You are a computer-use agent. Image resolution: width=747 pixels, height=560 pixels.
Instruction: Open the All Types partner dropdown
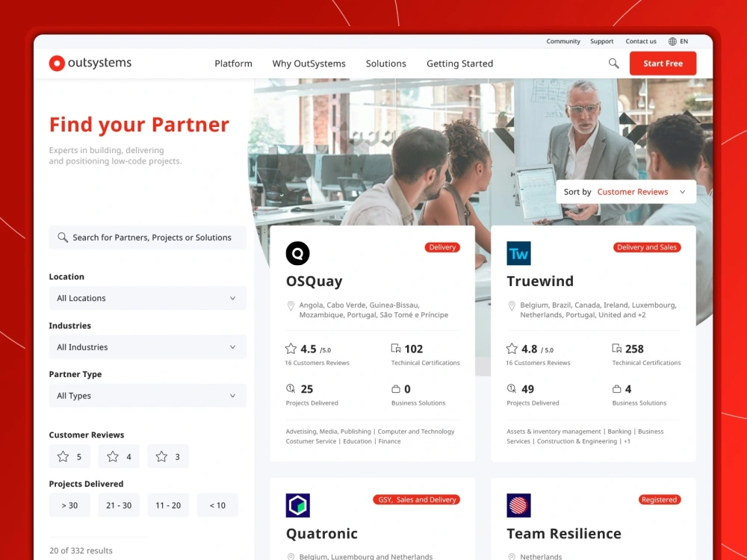coord(148,396)
